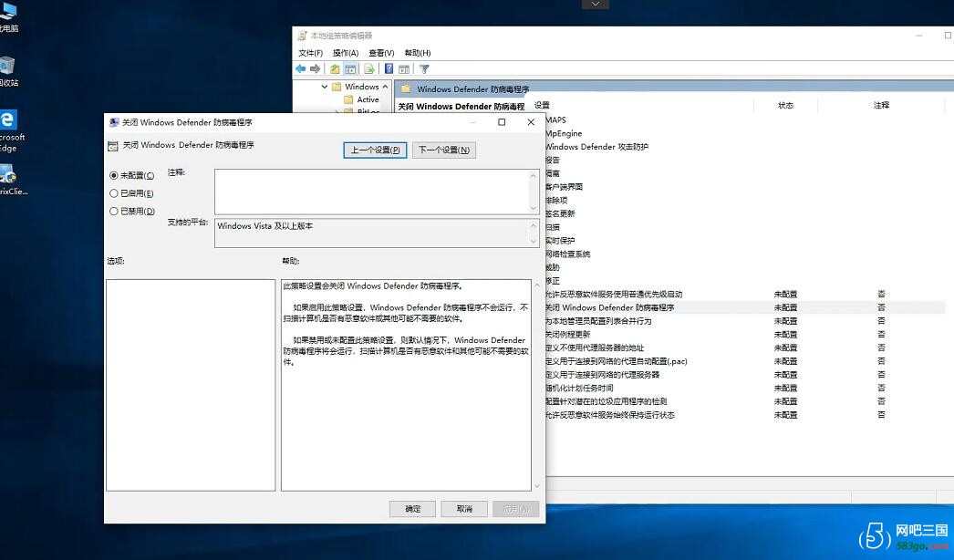Select 定义用于连接到网络的代理服务器 policy row
Screen dimensions: 954x560
(745, 374)
